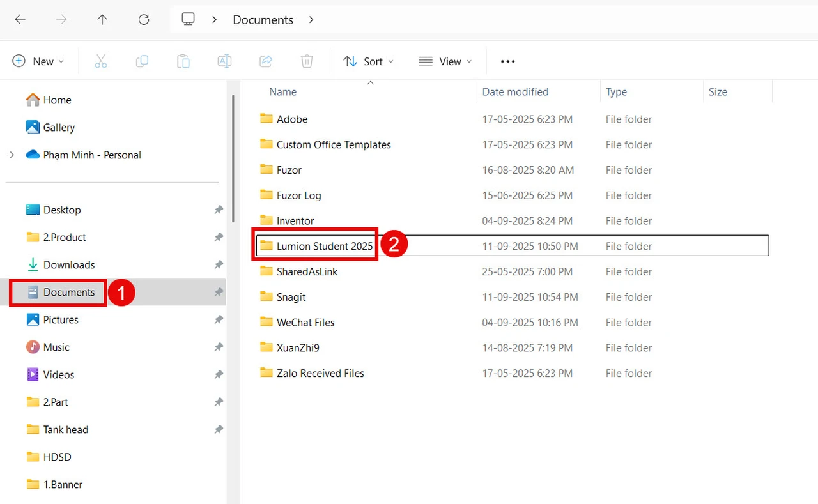Open the New item dropdown
The height and width of the screenshot is (504, 818).
pyautogui.click(x=38, y=61)
